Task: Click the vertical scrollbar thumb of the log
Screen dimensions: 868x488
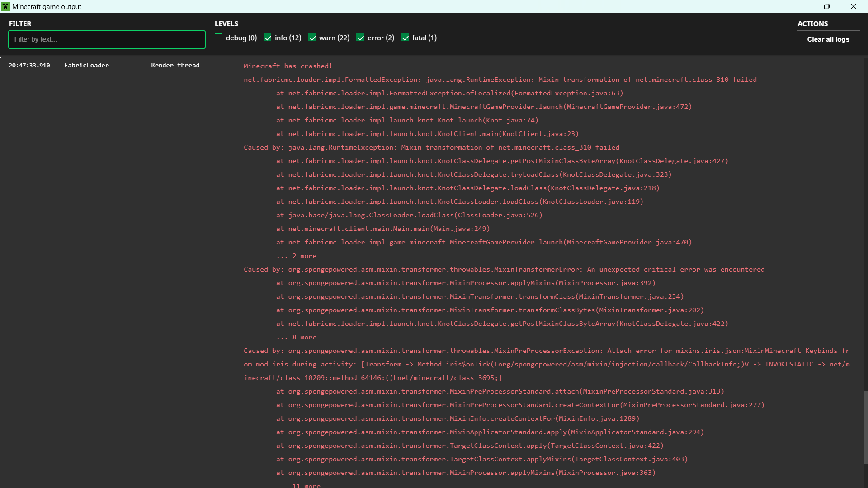Action: (x=866, y=427)
